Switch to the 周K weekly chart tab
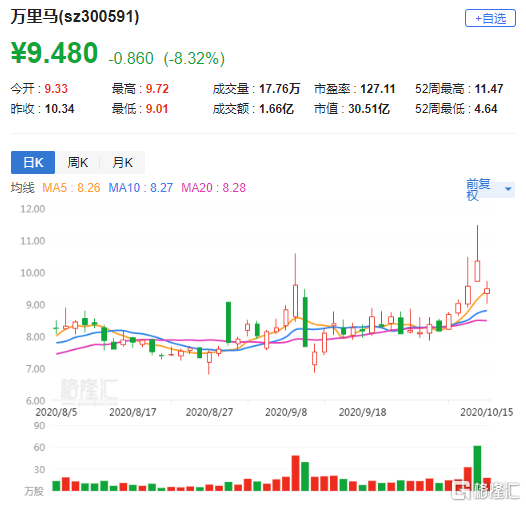This screenshot has height=507, width=526. [77, 162]
